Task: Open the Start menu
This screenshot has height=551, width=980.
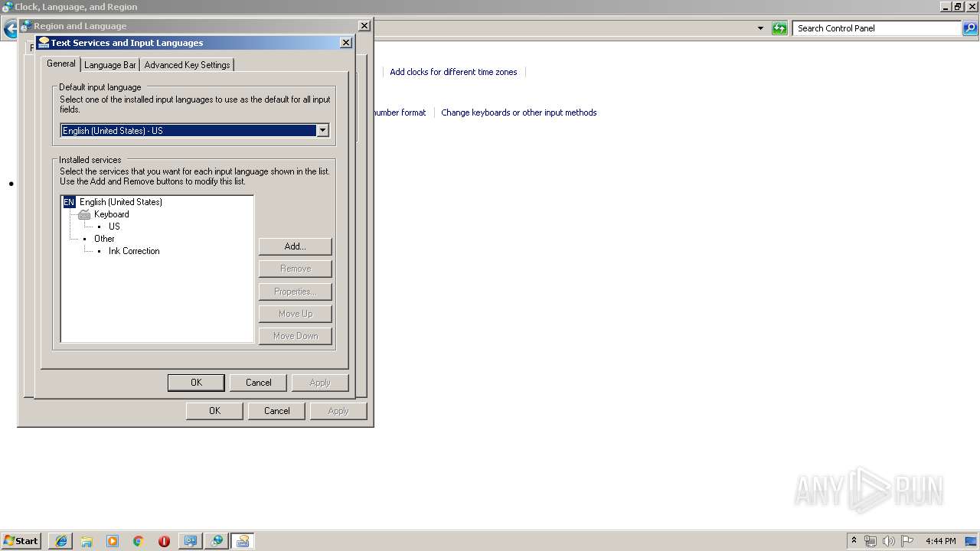Action: click(x=21, y=541)
